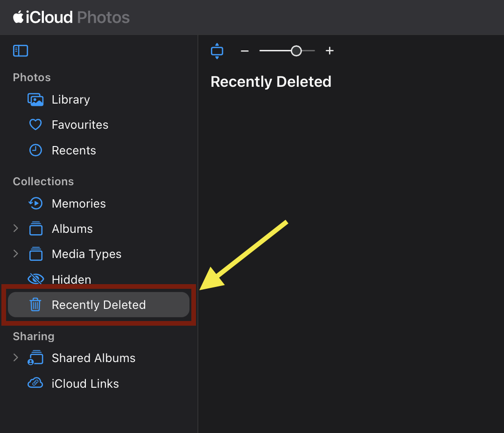504x433 pixels.
Task: Click the Hidden crossed-eye icon
Action: coord(35,279)
